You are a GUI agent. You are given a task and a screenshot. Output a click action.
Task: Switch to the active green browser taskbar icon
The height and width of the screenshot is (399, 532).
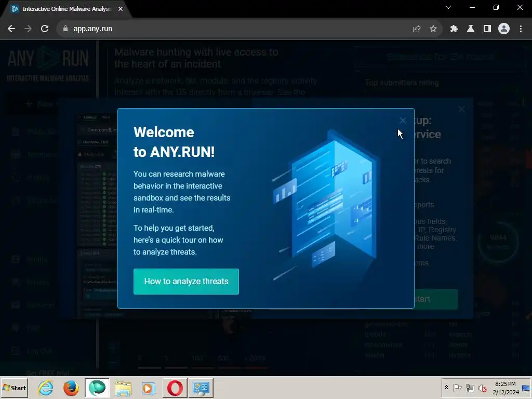point(97,388)
